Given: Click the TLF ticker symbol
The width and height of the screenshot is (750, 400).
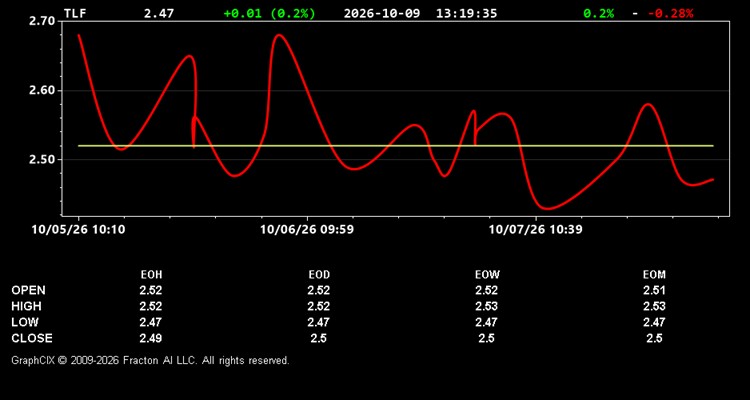Looking at the screenshot, I should tap(75, 13).
